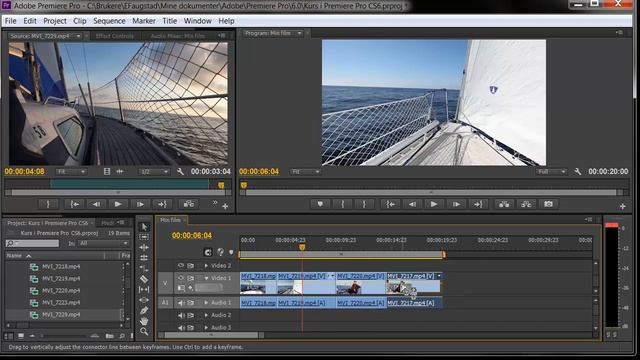The height and width of the screenshot is (360, 640).
Task: Expand the Audio 1 track
Action: [206, 303]
